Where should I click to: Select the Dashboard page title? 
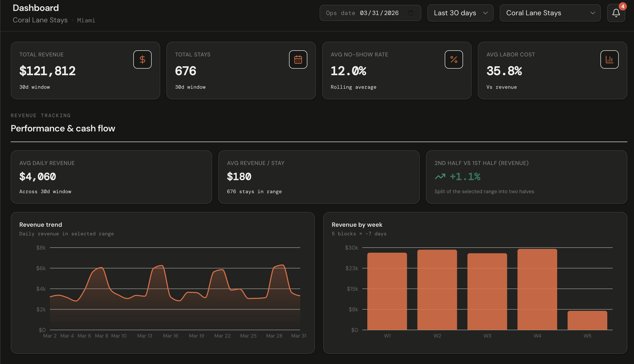pyautogui.click(x=35, y=8)
